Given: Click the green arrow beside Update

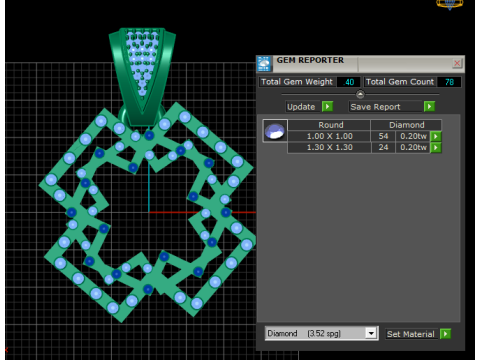Looking at the screenshot, I should point(327,107).
